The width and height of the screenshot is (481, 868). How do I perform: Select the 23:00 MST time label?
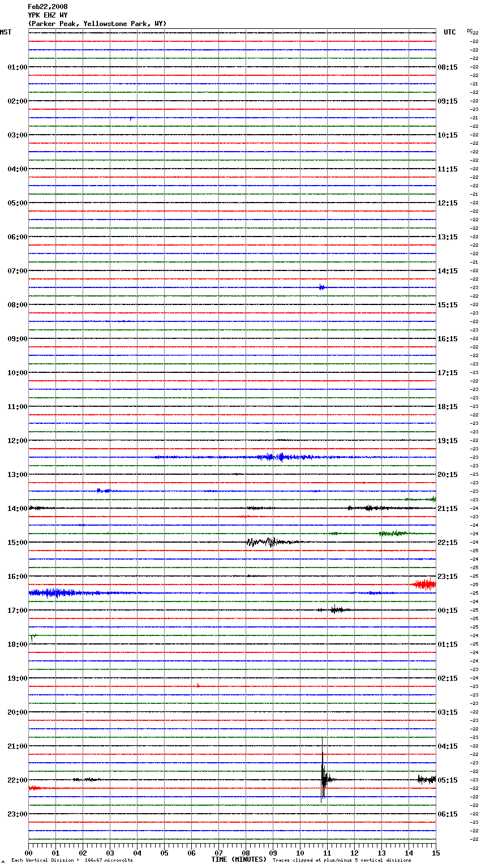18,814
